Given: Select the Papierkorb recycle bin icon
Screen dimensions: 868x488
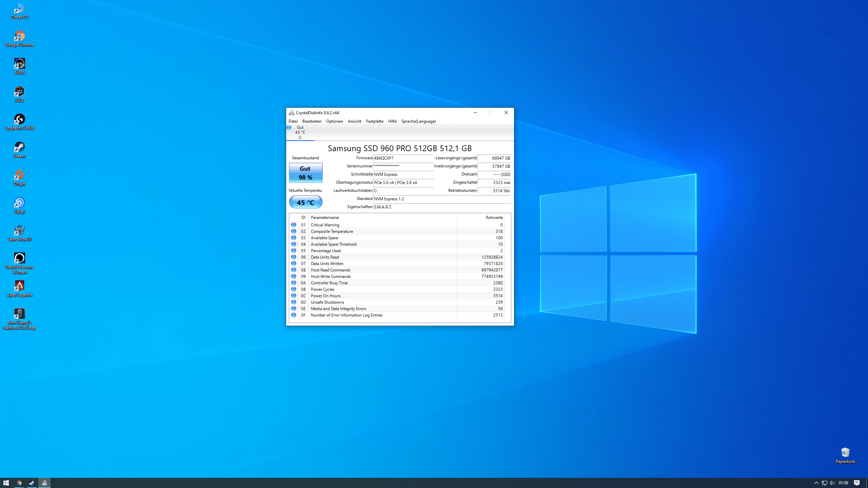Looking at the screenshot, I should coord(845,453).
